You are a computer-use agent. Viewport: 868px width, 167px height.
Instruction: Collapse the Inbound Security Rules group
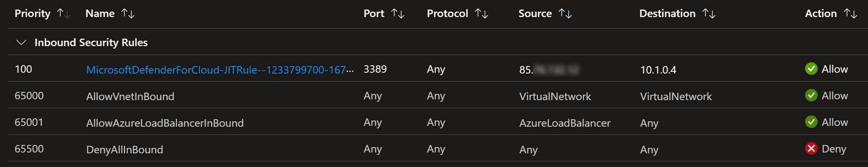tap(21, 42)
